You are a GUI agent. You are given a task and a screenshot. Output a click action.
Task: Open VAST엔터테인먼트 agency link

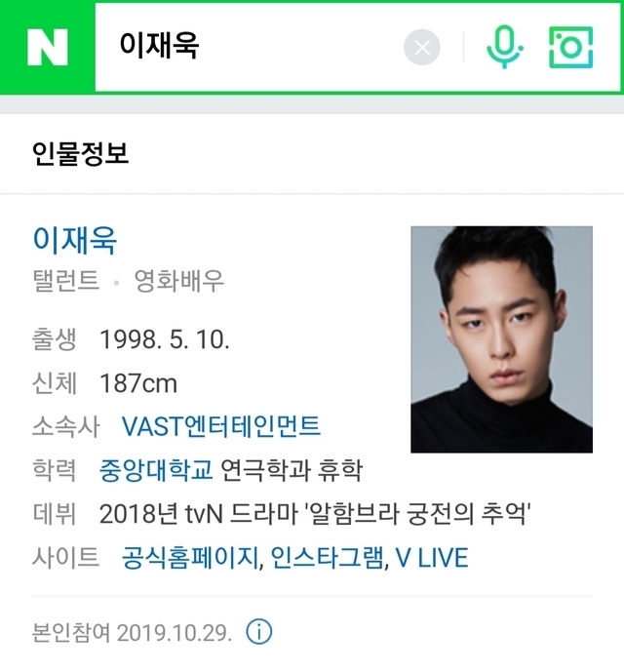click(221, 426)
